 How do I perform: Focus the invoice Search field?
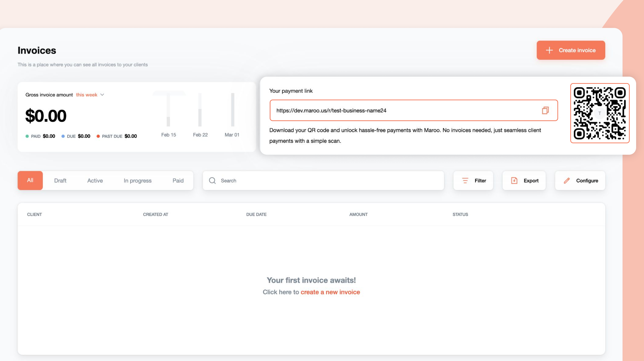(x=325, y=180)
